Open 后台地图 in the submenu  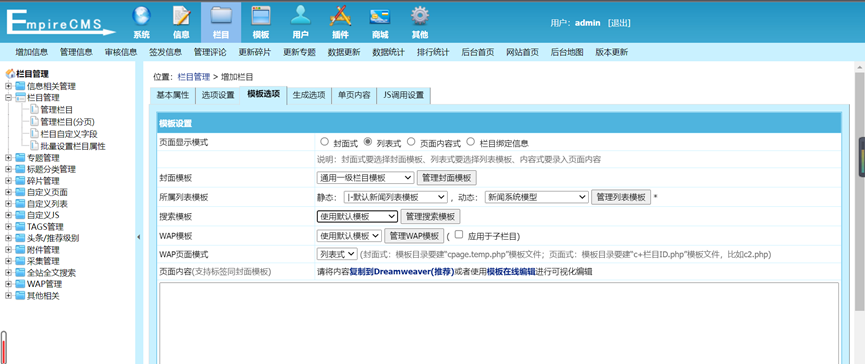567,52
